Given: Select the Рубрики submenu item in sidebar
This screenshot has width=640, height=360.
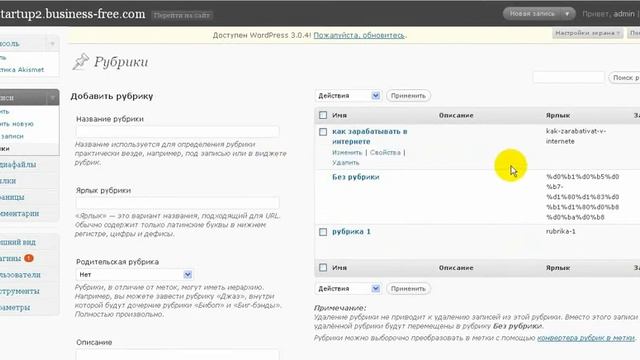Looking at the screenshot, I should tap(5, 149).
